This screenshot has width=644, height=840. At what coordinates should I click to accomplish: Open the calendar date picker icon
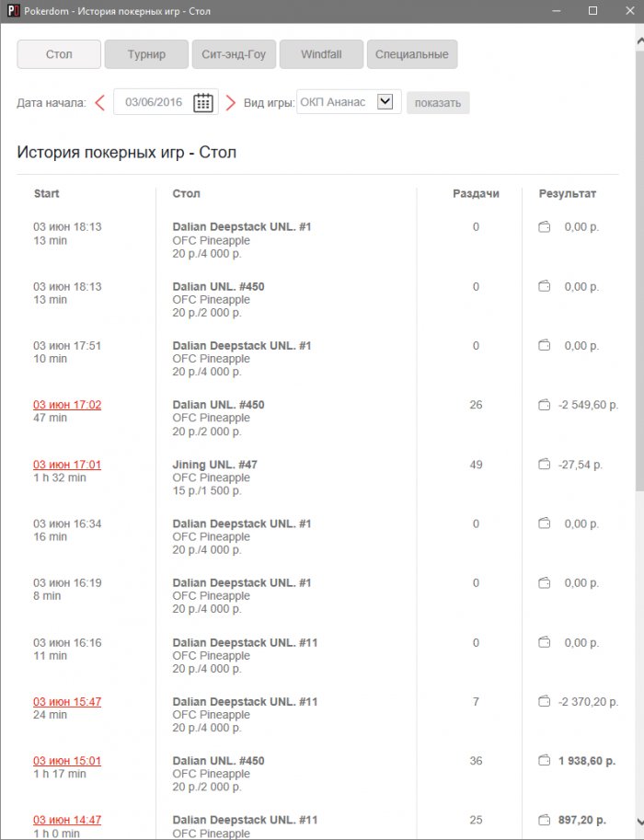[203, 102]
